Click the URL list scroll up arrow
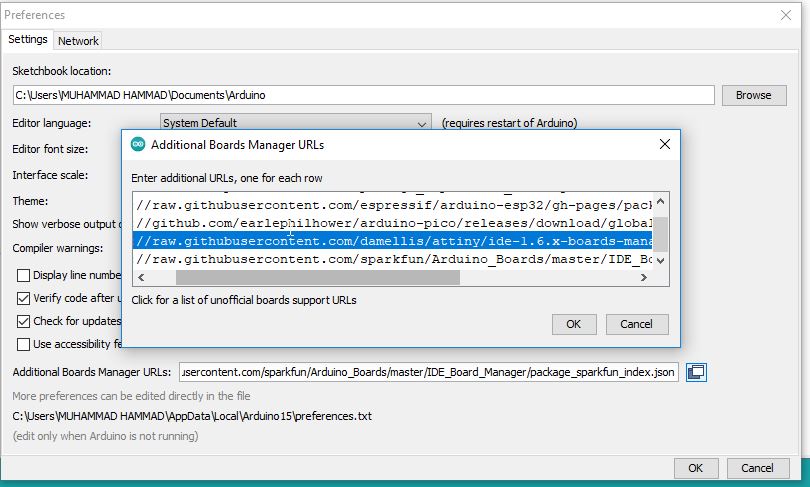This screenshot has width=810, height=487. 660,201
